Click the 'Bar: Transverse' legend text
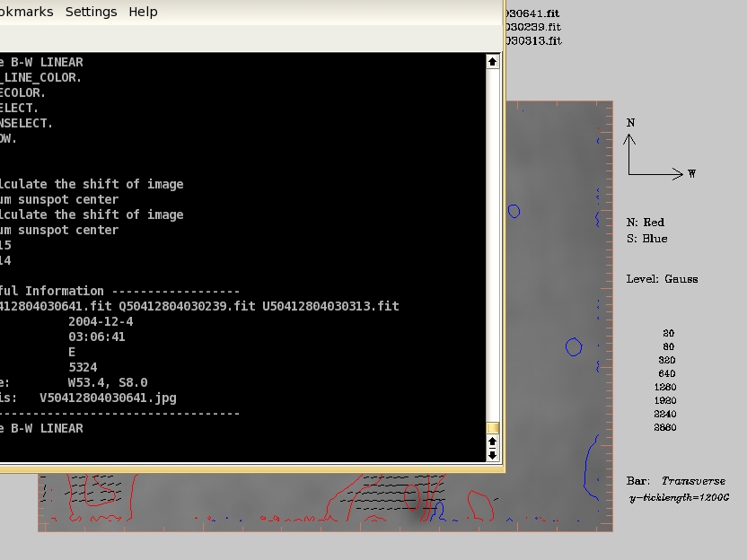This screenshot has width=747, height=560. (675, 481)
